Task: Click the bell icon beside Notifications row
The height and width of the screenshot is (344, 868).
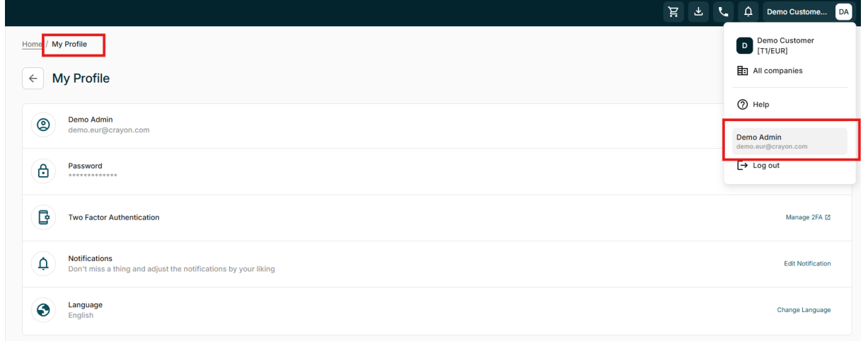Action: click(43, 264)
